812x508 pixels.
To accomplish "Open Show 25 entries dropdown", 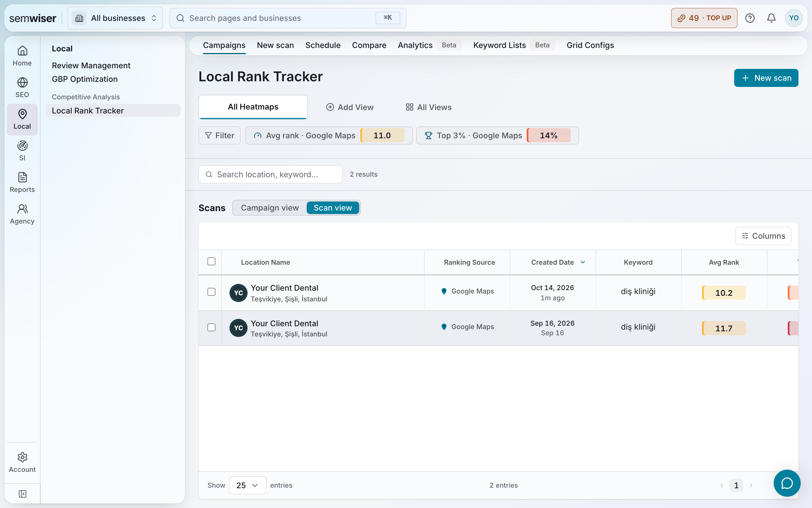I will click(248, 485).
